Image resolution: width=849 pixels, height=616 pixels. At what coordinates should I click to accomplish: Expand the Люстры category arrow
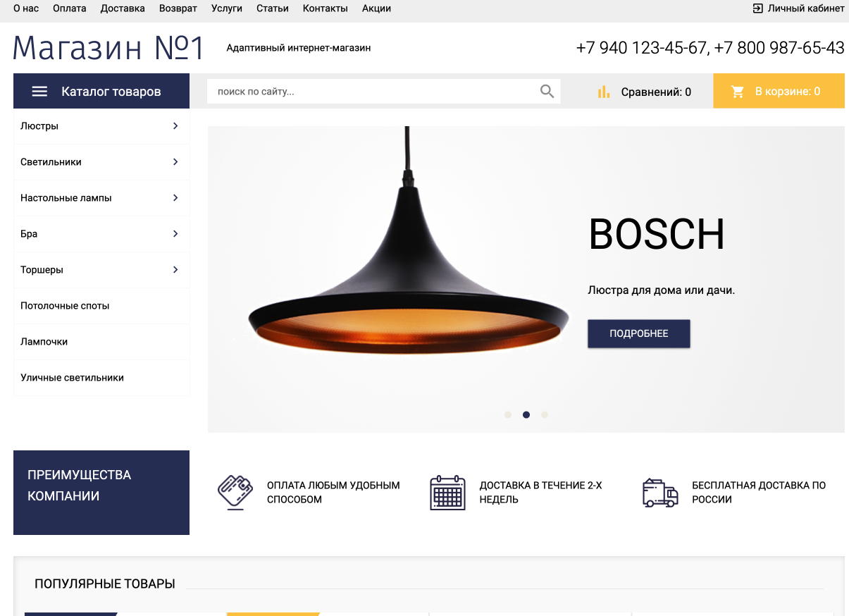pyautogui.click(x=175, y=126)
